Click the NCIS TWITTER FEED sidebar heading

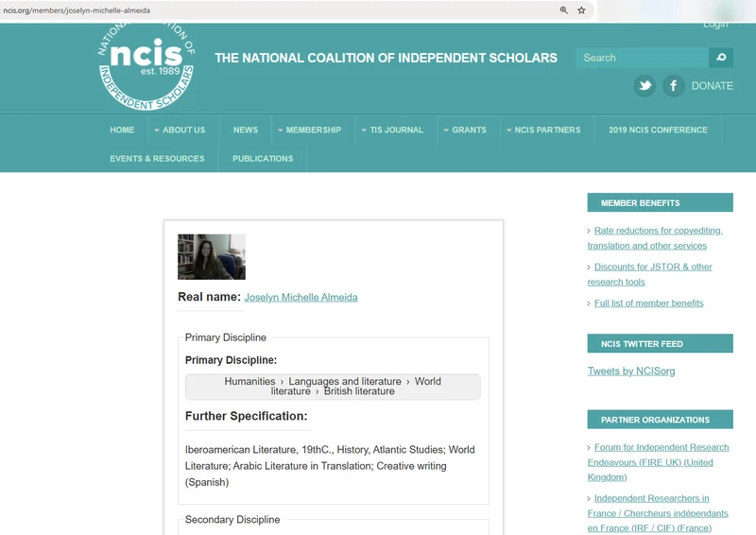click(660, 343)
